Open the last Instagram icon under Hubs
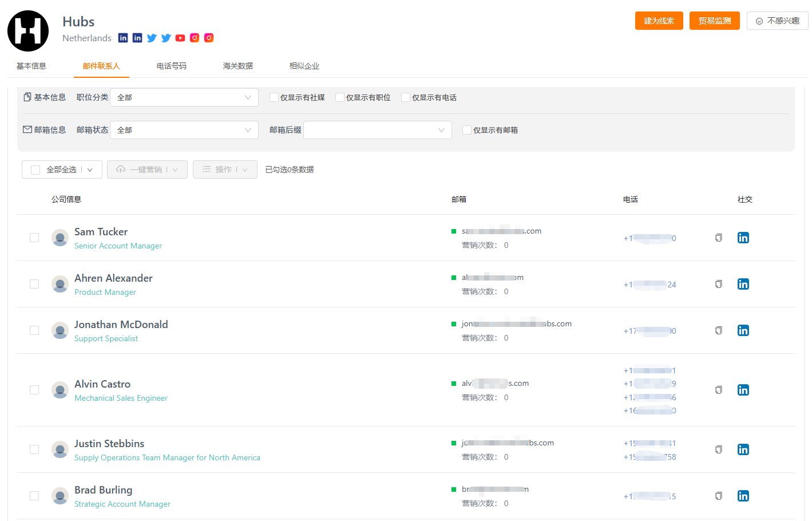The width and height of the screenshot is (812, 521). click(x=209, y=38)
